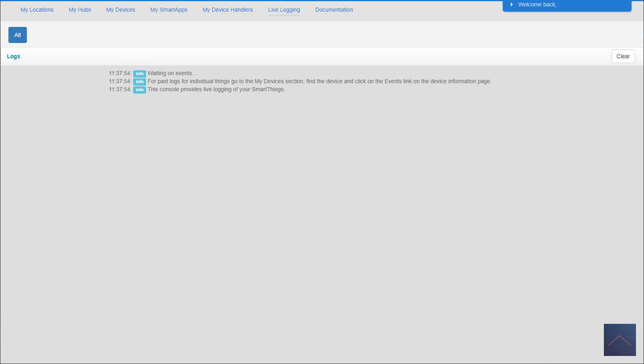Image resolution: width=644 pixels, height=364 pixels.
Task: Click the info badge beside "For past logs"
Action: click(139, 81)
